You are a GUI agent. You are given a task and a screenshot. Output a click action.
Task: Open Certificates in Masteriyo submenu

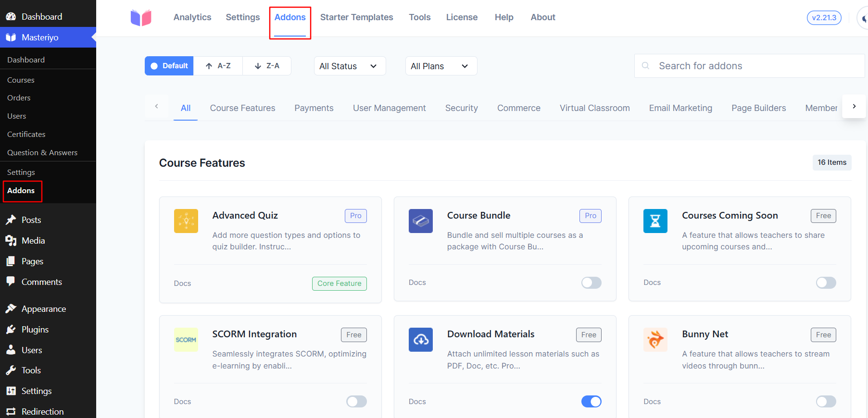click(x=26, y=134)
